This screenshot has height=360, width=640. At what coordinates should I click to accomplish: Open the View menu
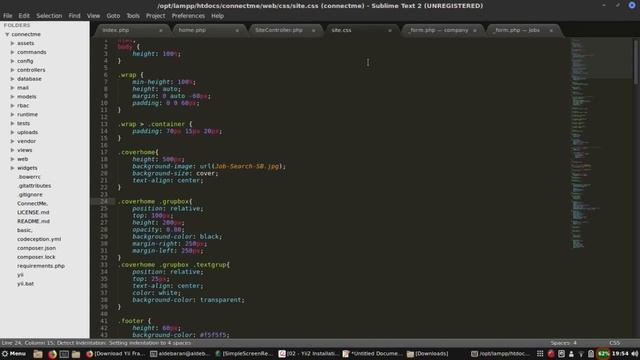pyautogui.click(x=93, y=16)
